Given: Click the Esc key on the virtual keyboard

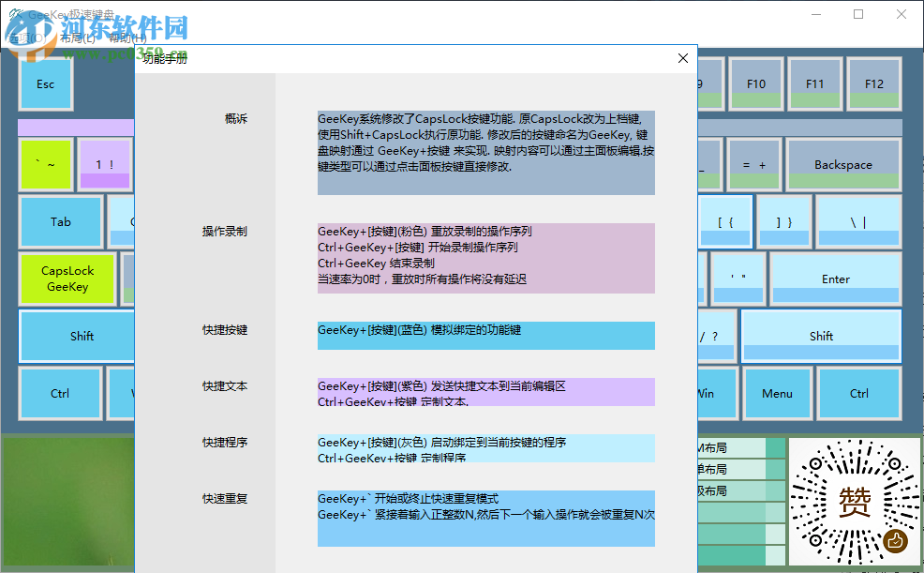Looking at the screenshot, I should pos(45,83).
